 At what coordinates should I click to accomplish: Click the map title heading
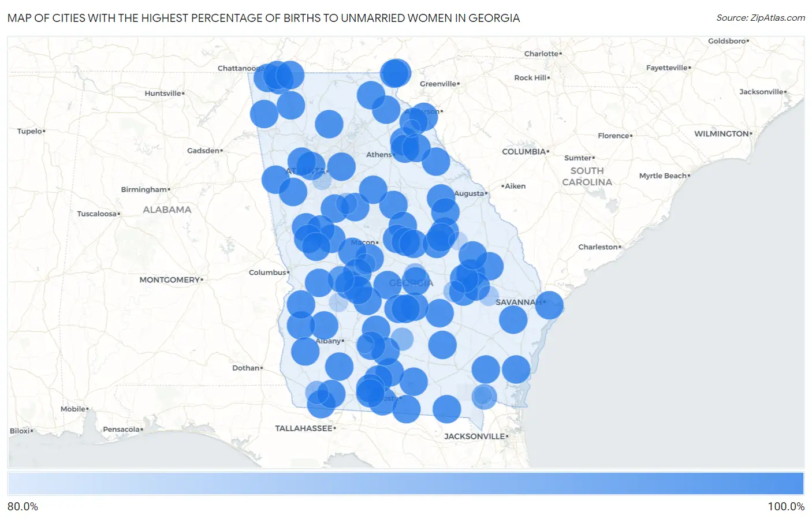click(x=264, y=18)
